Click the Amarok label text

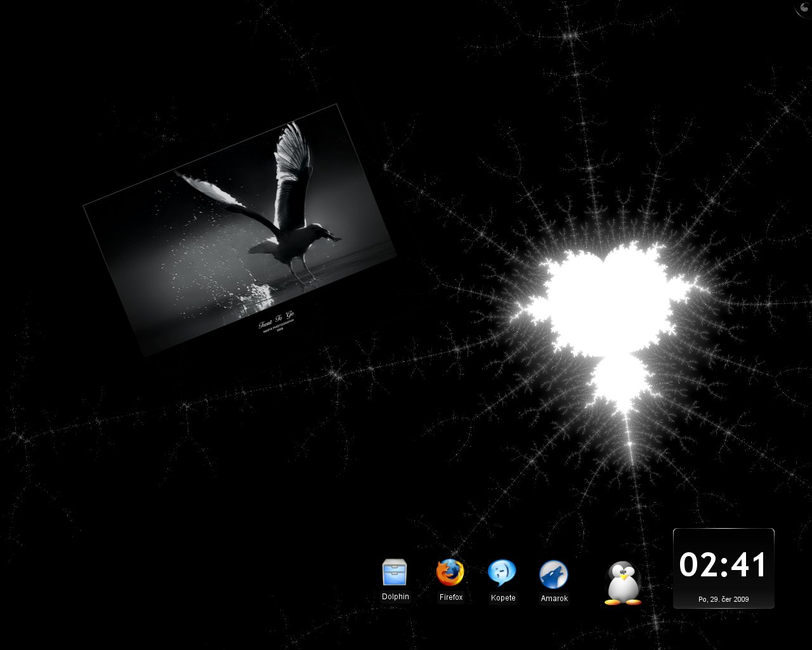pos(554,599)
